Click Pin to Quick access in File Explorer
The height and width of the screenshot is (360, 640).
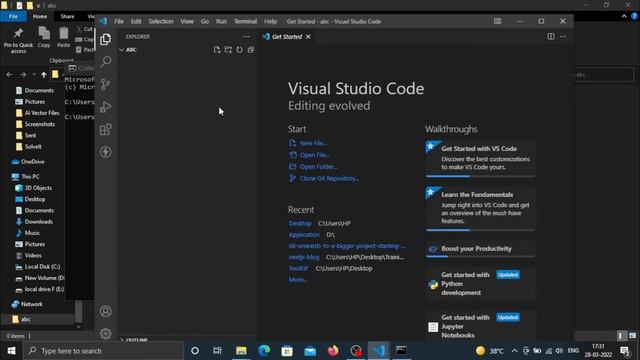18,40
